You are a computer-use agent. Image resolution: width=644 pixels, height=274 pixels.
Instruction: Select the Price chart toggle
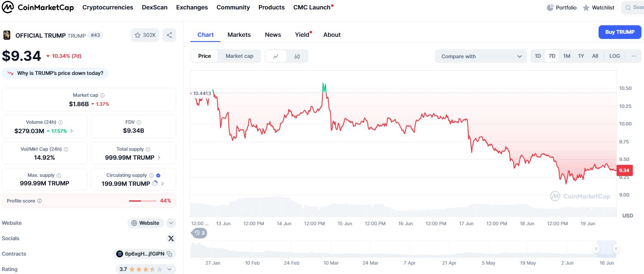(205, 56)
